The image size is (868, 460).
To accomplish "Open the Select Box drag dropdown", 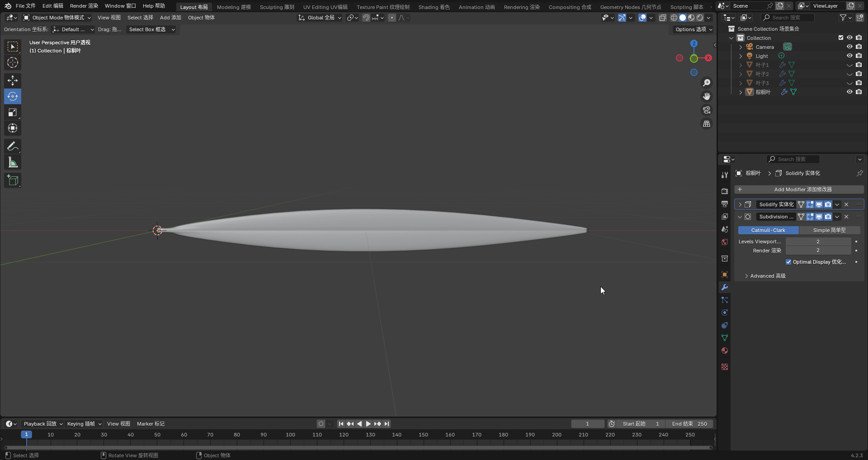I will point(151,29).
